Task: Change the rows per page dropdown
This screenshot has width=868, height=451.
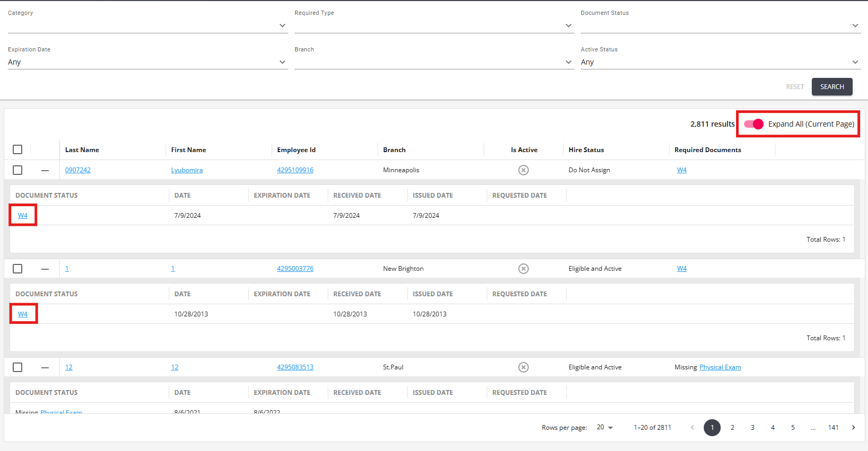Action: pos(605,427)
